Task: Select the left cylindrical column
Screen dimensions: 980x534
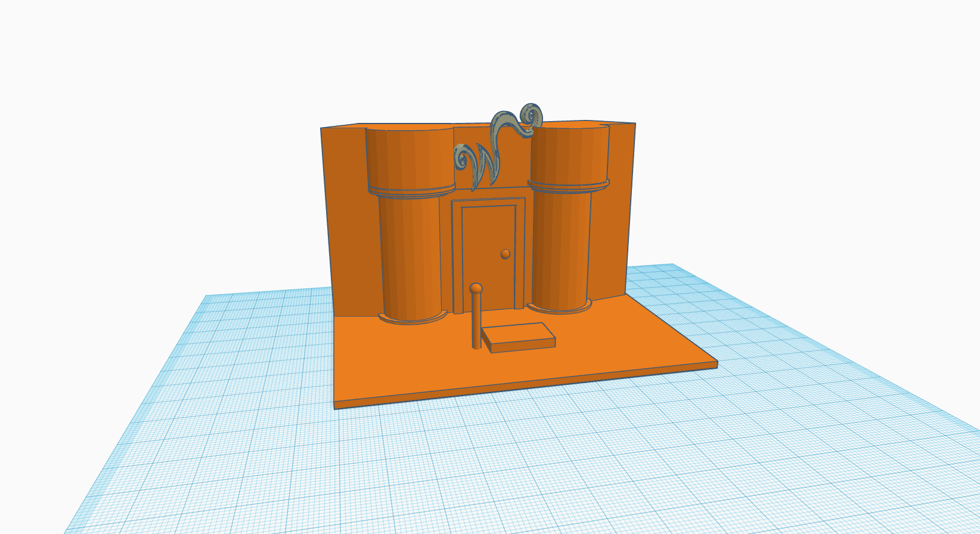Action: pyautogui.click(x=411, y=226)
